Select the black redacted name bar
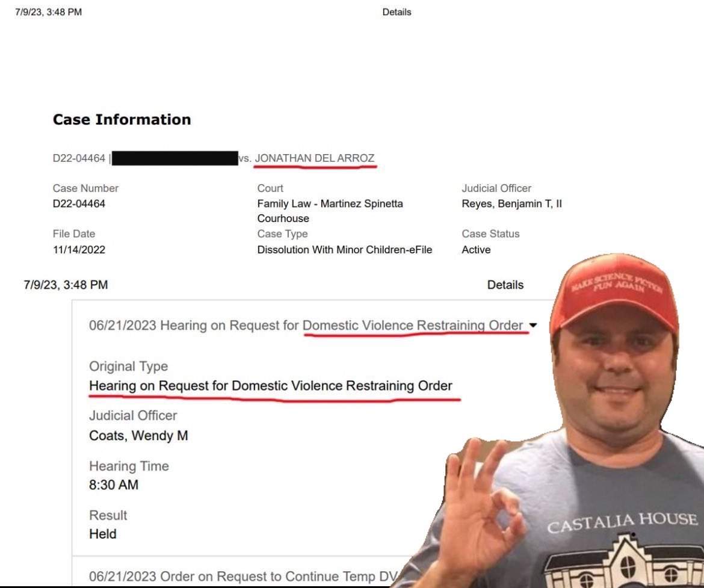Screen dimensions: 704x588 [x=174, y=158]
